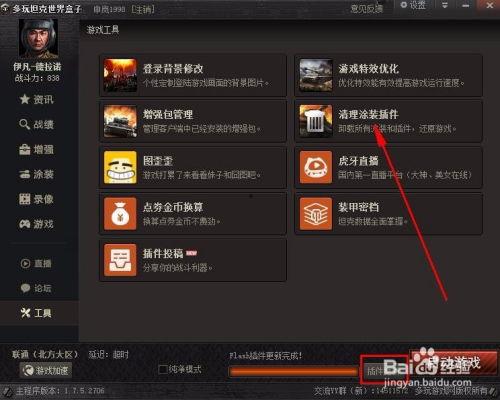
Task: Click the 游戏加速 button
Action: 46,370
